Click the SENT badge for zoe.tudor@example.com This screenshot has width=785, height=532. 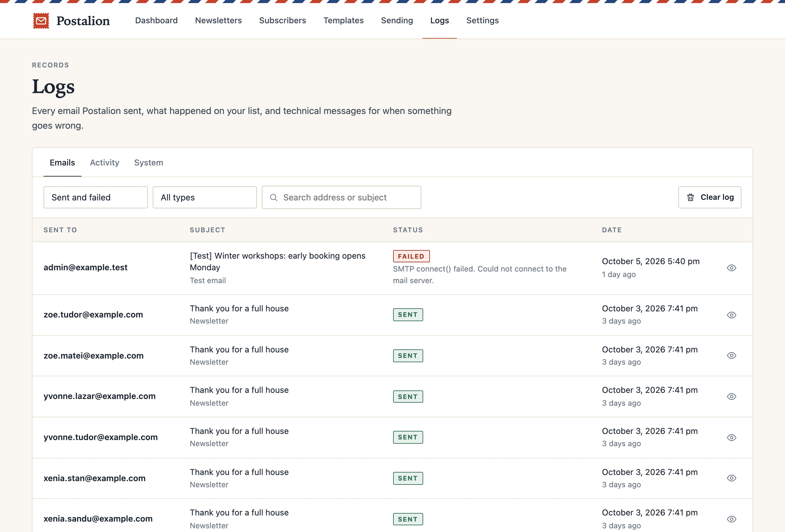point(408,315)
